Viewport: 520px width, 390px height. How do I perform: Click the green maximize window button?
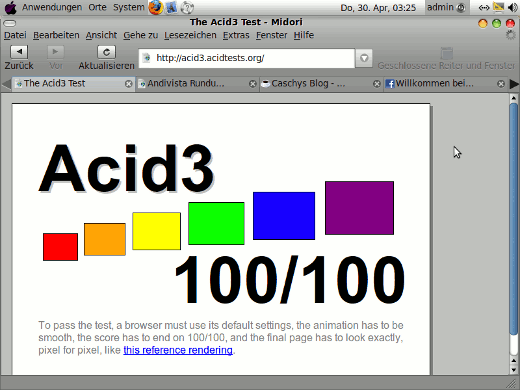pyautogui.click(x=496, y=23)
